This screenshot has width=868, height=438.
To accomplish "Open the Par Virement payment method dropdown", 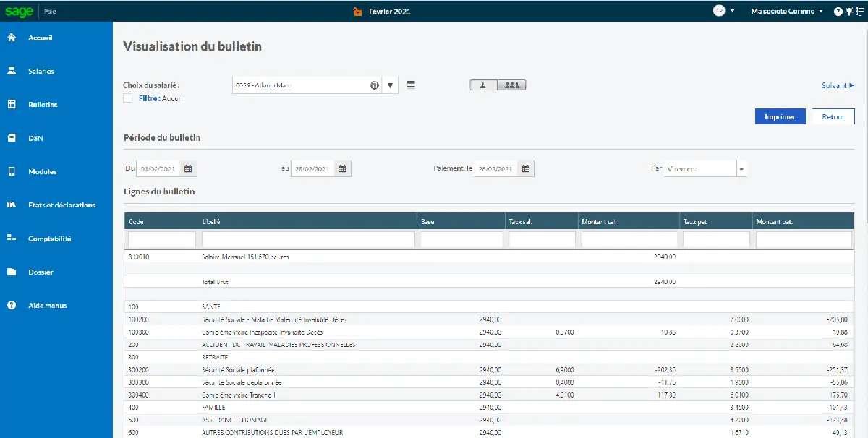I will (742, 168).
